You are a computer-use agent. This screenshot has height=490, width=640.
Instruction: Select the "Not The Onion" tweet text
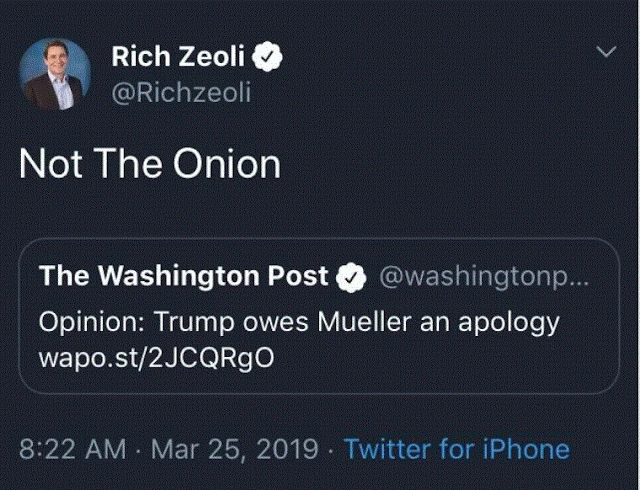(150, 164)
